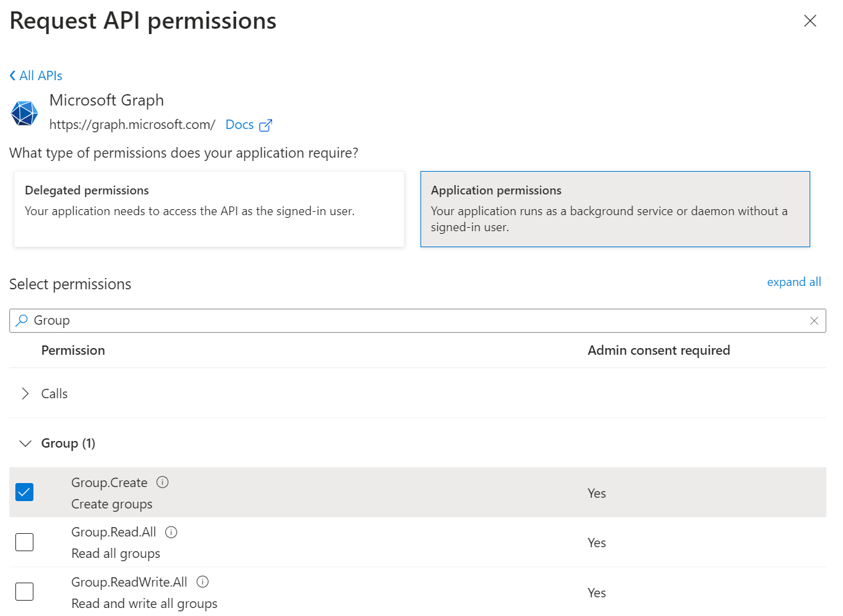Image resolution: width=843 pixels, height=616 pixels.
Task: Click the info icon beside Group.Create
Action: point(162,482)
